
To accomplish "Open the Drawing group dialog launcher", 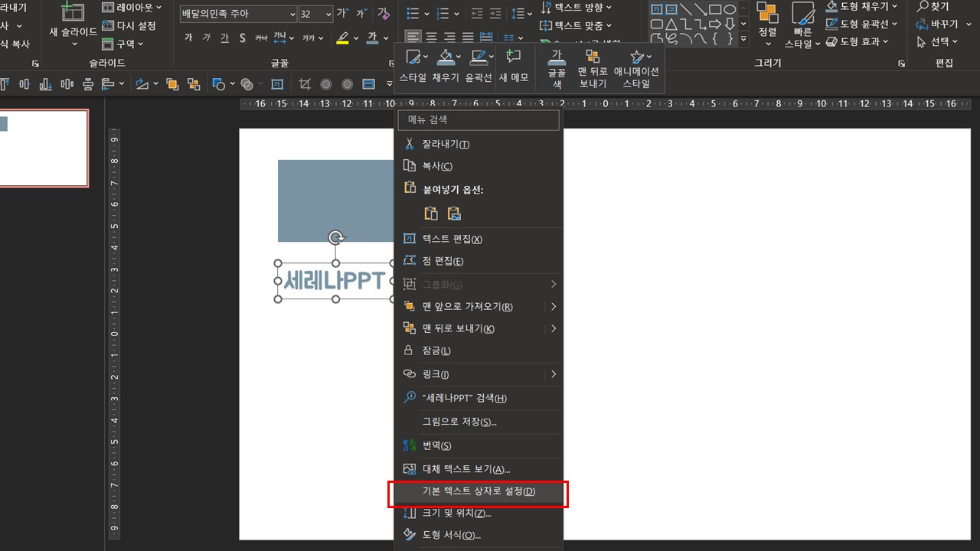I will pos(902,64).
